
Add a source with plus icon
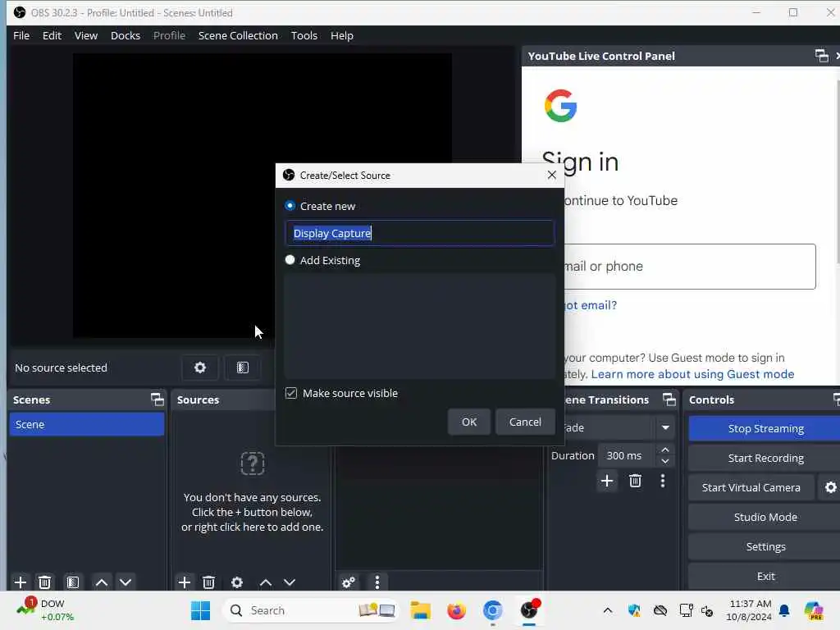coord(185,582)
